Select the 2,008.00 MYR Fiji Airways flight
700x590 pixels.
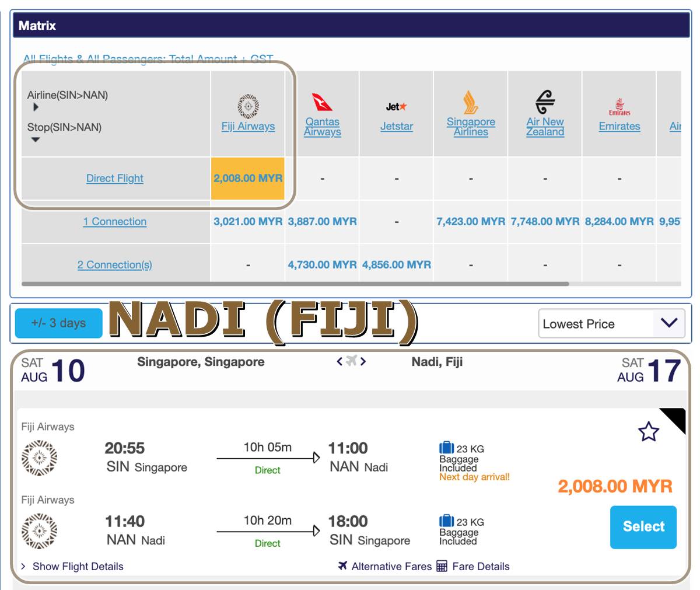(643, 527)
